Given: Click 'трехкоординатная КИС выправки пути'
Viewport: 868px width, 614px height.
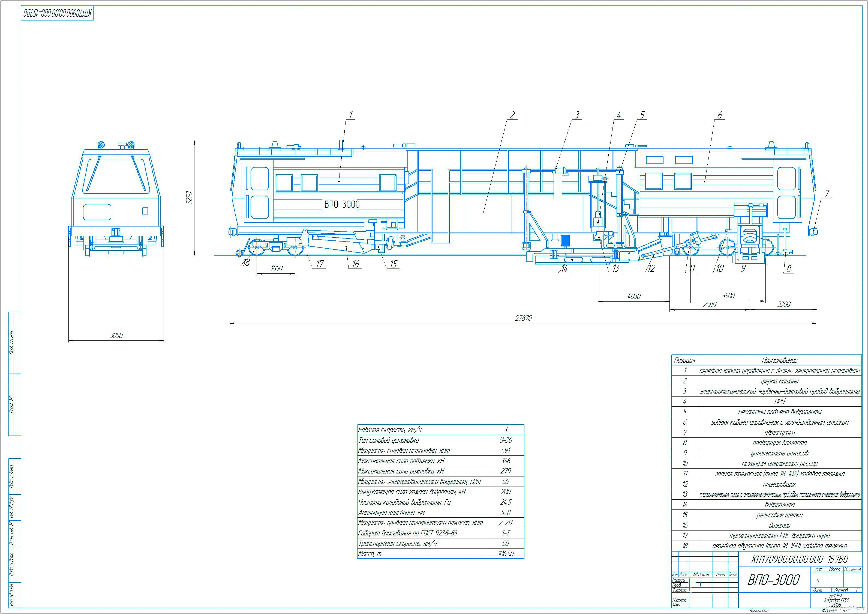Looking at the screenshot, I should coord(780,536).
